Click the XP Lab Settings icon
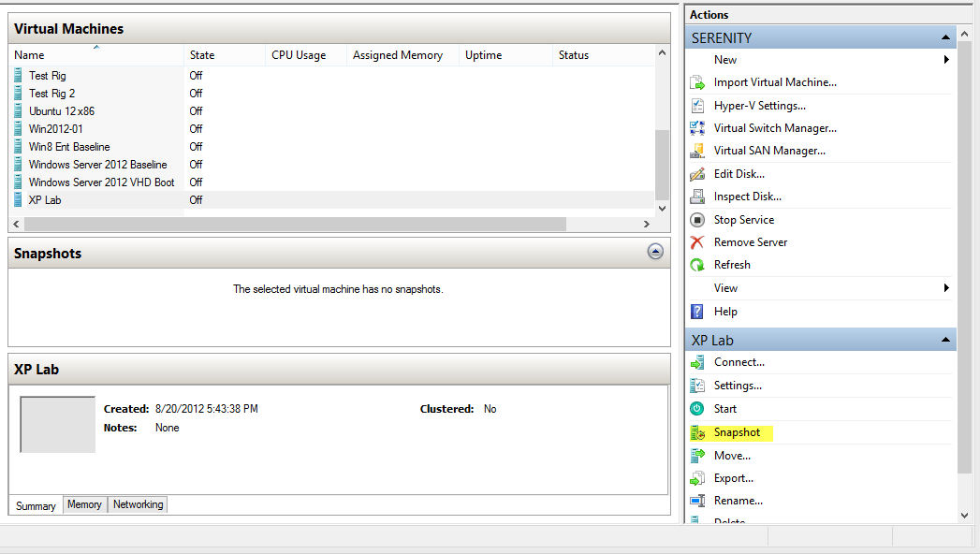 pos(697,386)
